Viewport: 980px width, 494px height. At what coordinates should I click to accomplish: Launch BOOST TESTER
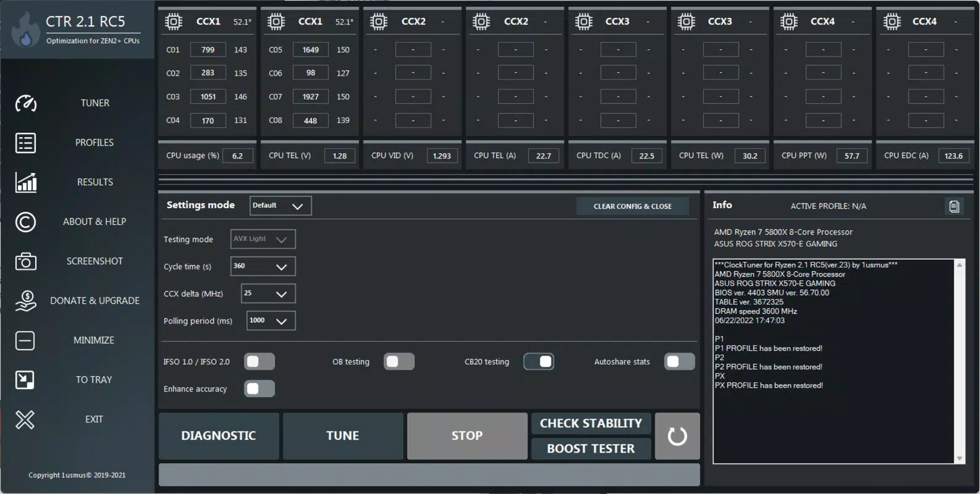591,449
